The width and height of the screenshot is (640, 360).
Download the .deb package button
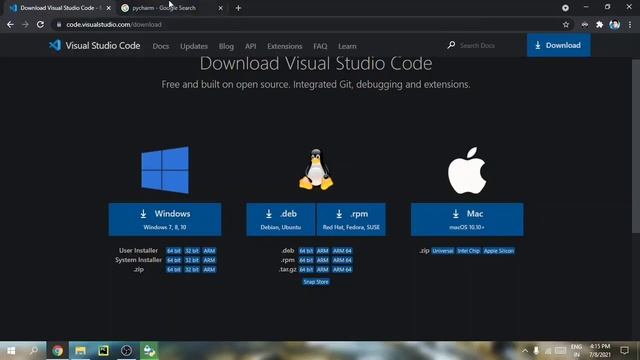pyautogui.click(x=281, y=219)
